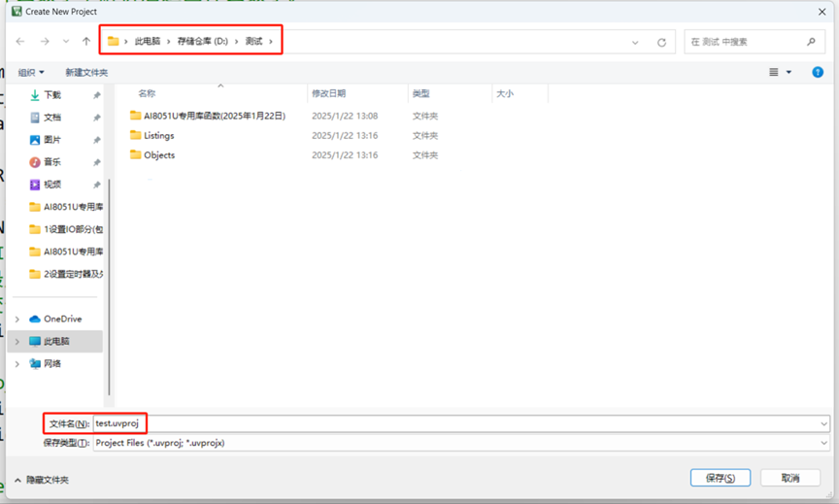The height and width of the screenshot is (504, 839).
Task: Click the 保存(S) button
Action: pyautogui.click(x=721, y=478)
